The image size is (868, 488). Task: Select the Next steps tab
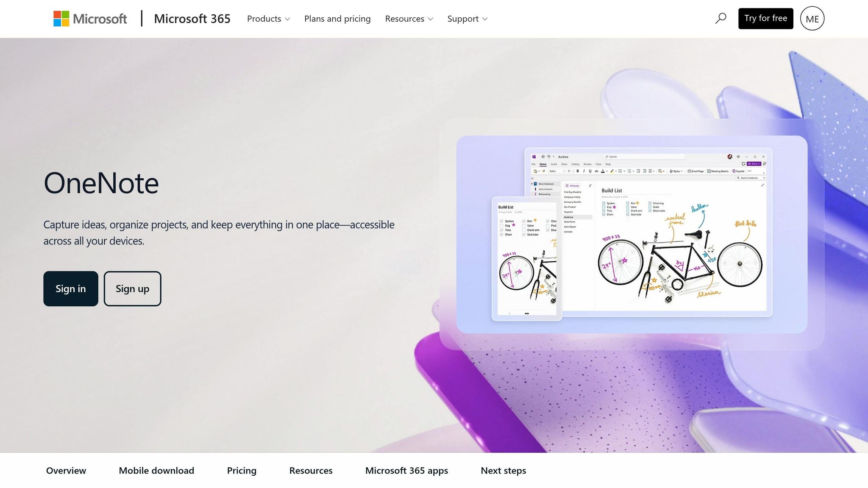(503, 471)
